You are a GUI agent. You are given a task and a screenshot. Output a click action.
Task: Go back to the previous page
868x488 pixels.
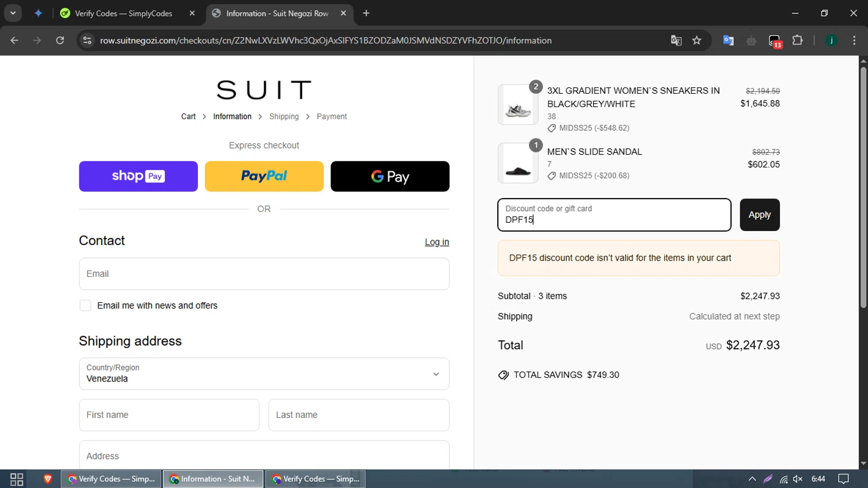click(x=14, y=41)
